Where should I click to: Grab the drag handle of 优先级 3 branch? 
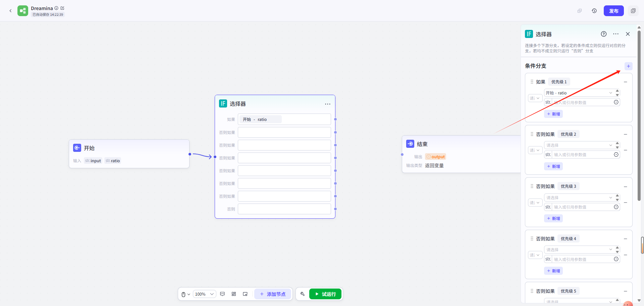(x=532, y=186)
